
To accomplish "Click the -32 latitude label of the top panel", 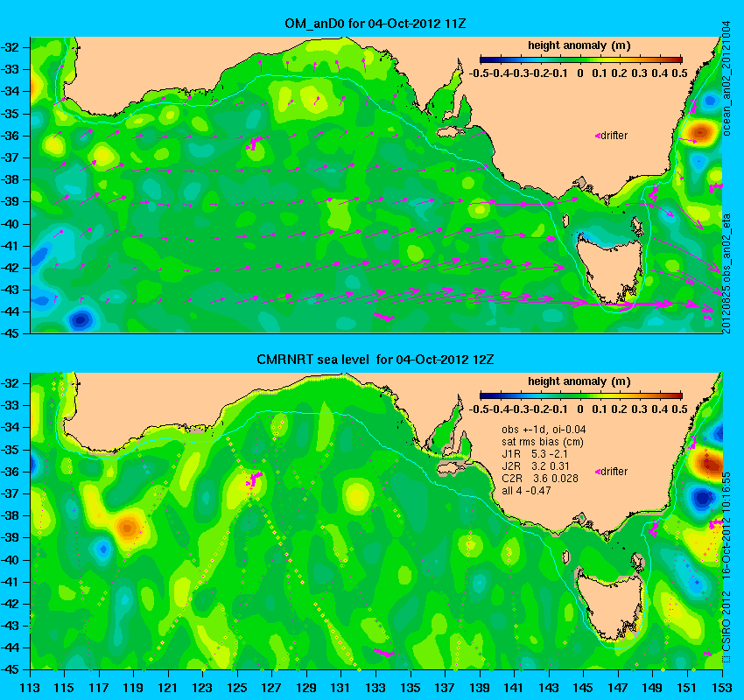I will point(10,47).
